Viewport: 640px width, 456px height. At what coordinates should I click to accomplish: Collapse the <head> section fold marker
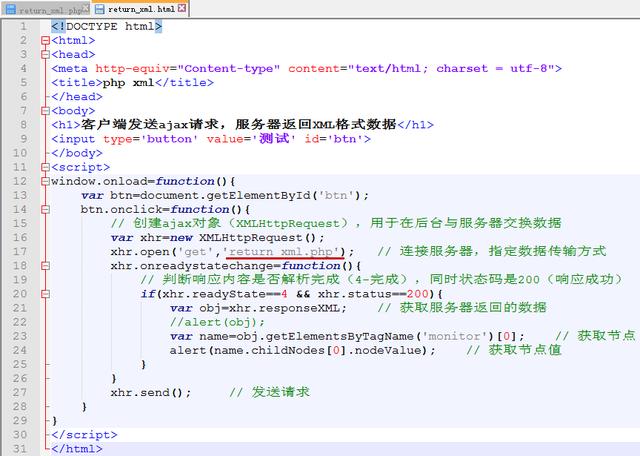[x=45, y=55]
